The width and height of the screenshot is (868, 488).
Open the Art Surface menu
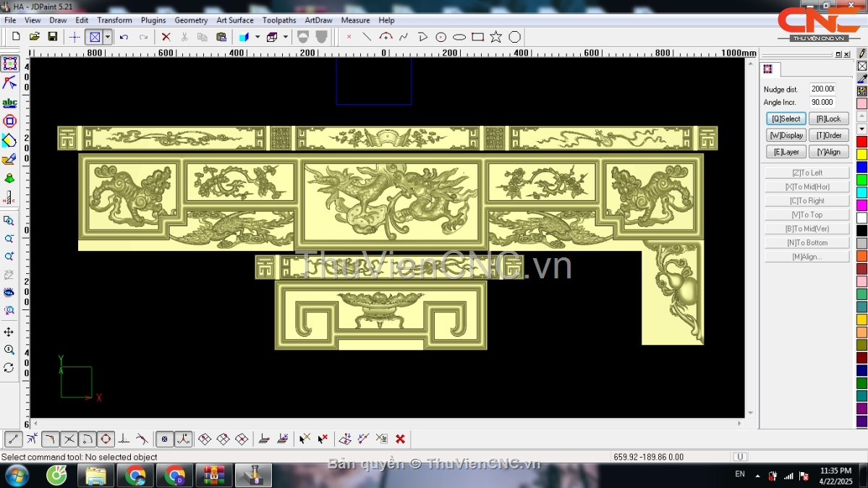click(235, 20)
